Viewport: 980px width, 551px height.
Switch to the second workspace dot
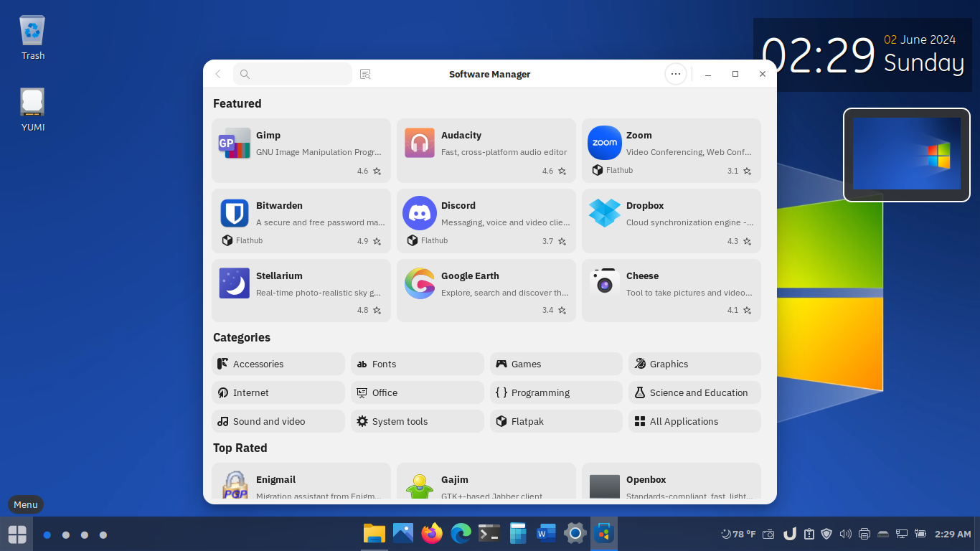(66, 534)
